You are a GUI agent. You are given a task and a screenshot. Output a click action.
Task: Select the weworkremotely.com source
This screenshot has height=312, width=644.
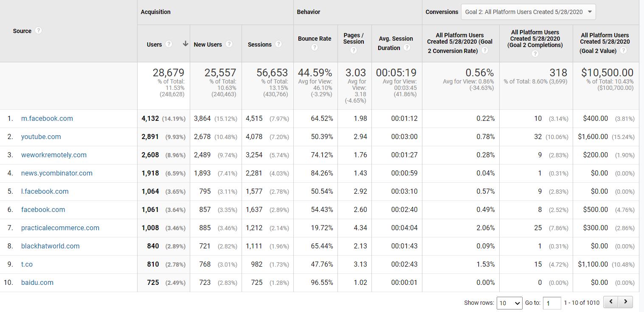coord(54,155)
